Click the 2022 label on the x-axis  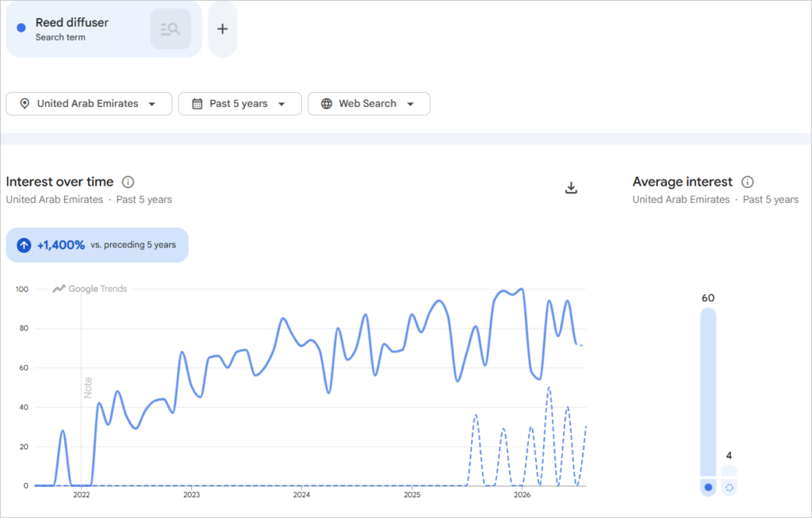tap(82, 495)
